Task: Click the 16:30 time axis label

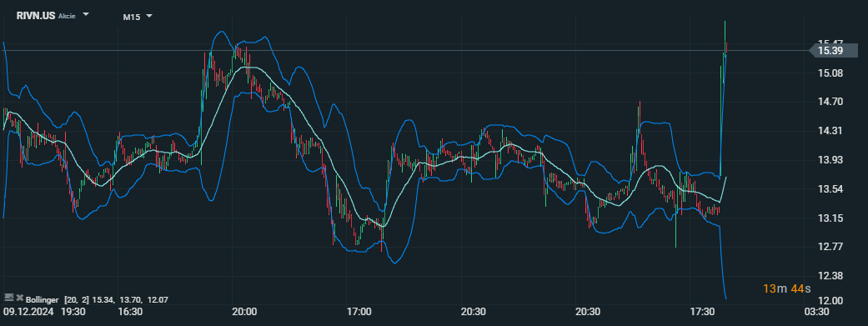Action: [x=130, y=312]
